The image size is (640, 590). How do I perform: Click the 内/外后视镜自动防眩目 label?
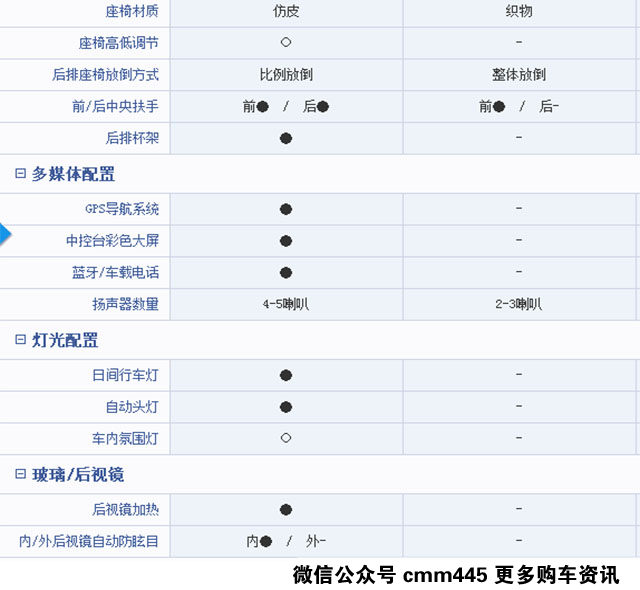(89, 541)
